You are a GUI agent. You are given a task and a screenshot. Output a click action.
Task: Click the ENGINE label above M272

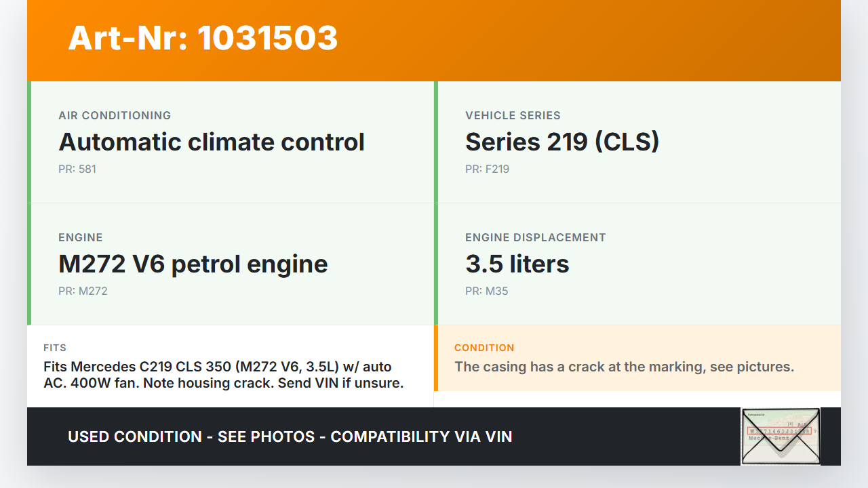point(81,238)
